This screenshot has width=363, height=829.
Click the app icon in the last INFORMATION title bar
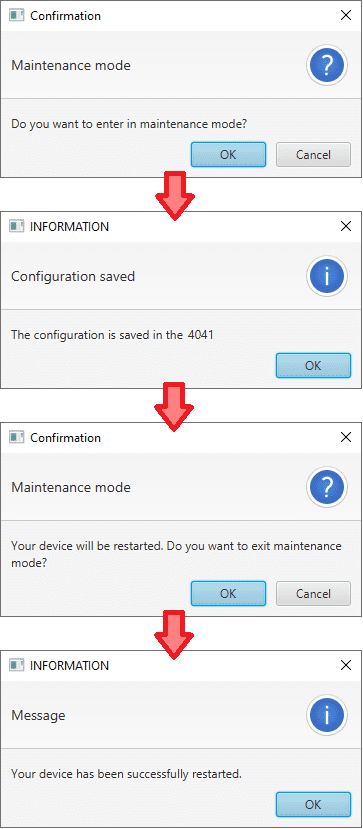coord(17,665)
